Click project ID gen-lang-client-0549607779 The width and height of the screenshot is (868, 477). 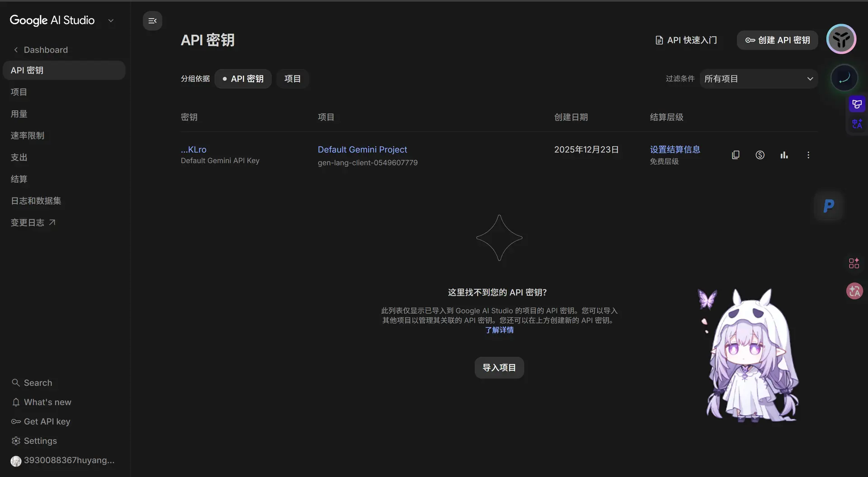pyautogui.click(x=368, y=163)
